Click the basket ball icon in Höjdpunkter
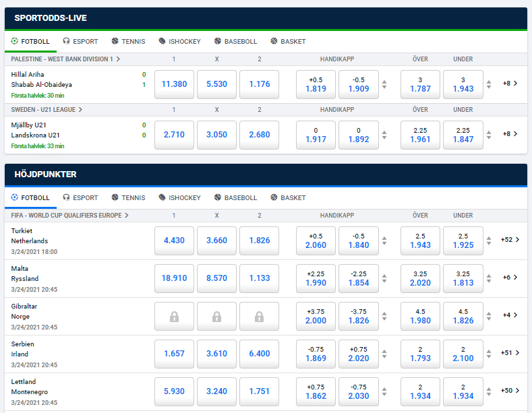 click(x=274, y=197)
